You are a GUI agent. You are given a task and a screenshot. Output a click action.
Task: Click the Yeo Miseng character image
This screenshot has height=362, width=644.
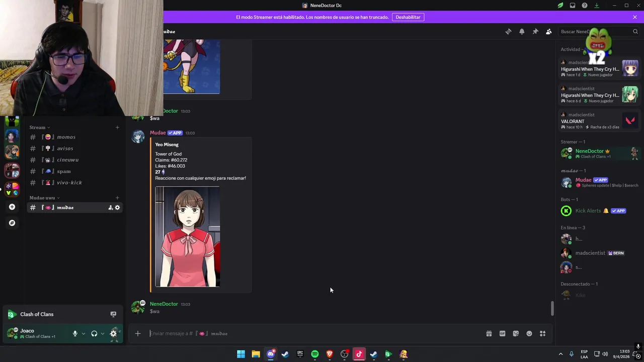point(188,237)
